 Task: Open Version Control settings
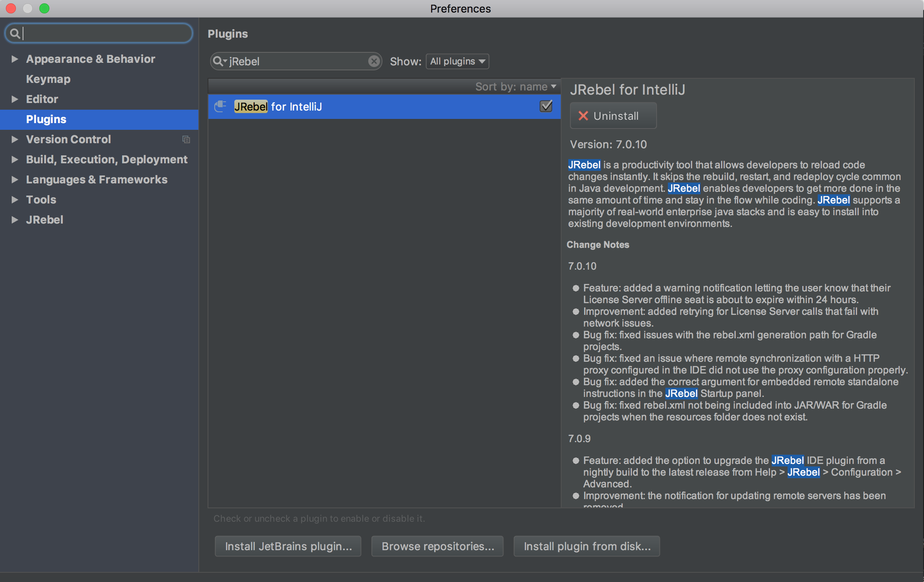[x=68, y=139]
